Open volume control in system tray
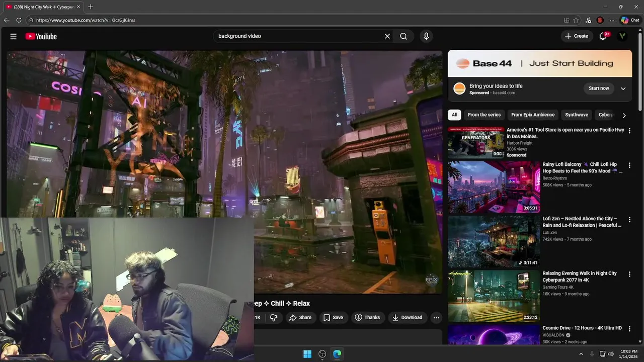The height and width of the screenshot is (362, 644). (611, 354)
